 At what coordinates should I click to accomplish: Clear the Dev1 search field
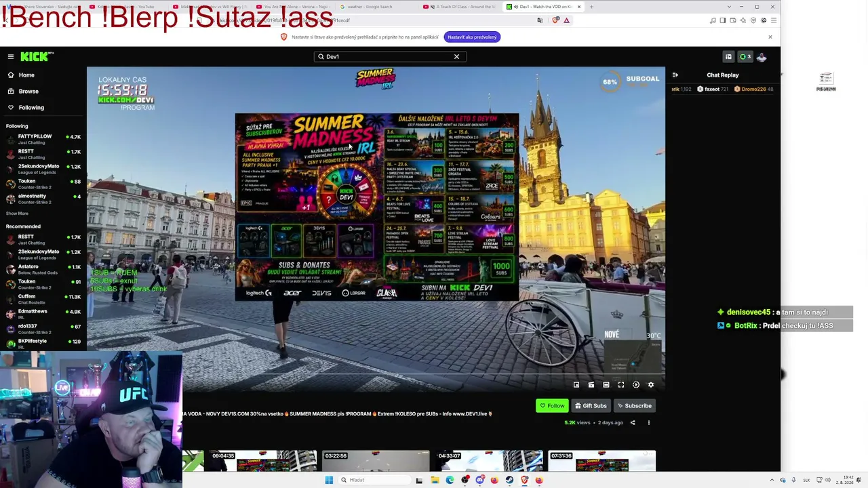(456, 57)
